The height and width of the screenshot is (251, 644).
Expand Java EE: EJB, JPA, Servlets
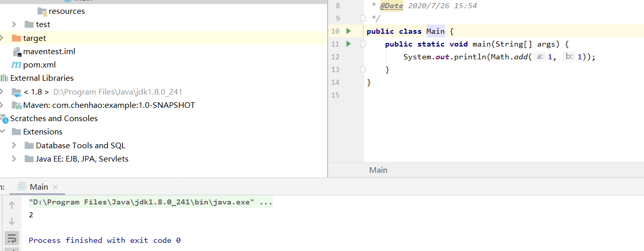pos(14,159)
